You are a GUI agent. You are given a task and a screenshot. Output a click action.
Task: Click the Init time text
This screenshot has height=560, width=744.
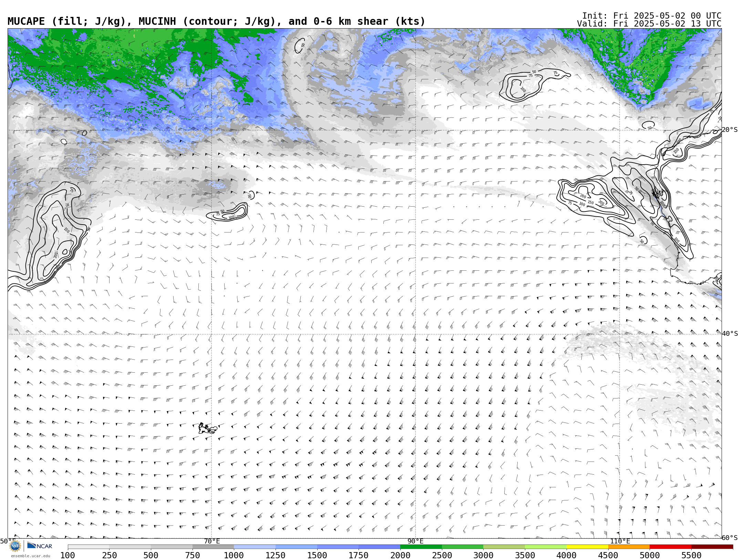(x=652, y=16)
